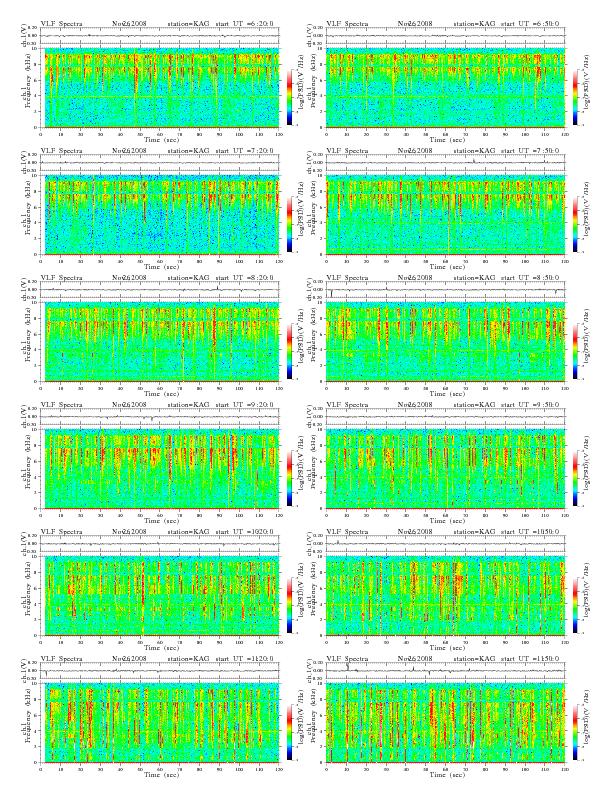
Task: Click the ch.1 waveform strip above the 10:50:0 spectrogram
Action: (x=445, y=544)
